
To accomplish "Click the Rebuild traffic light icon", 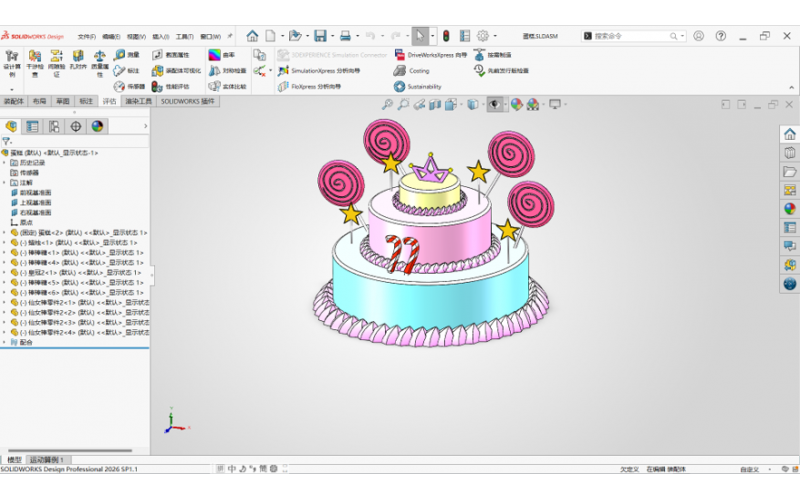I will click(446, 36).
